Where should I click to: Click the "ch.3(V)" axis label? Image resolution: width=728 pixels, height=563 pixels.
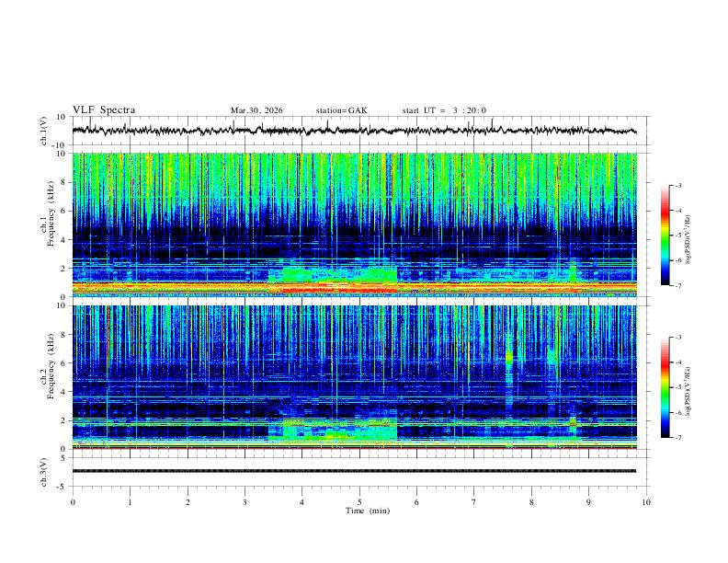[44, 472]
